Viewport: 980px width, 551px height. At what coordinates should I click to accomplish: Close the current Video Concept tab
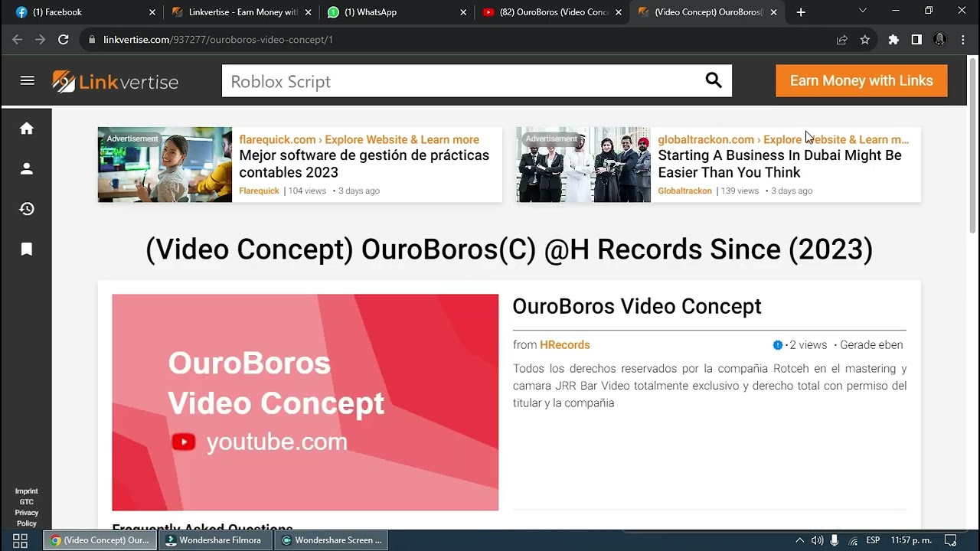pyautogui.click(x=773, y=12)
